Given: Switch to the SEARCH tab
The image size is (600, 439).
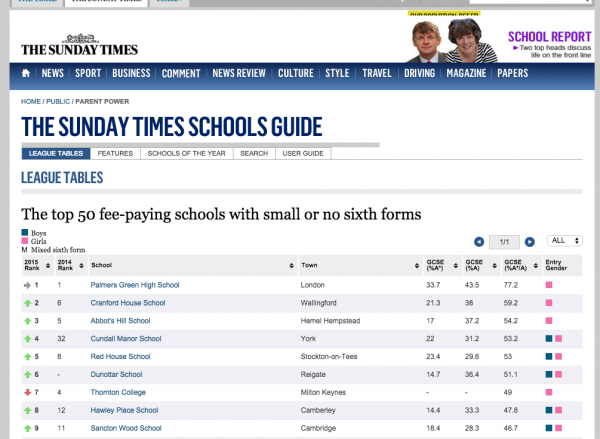Looking at the screenshot, I should point(254,153).
